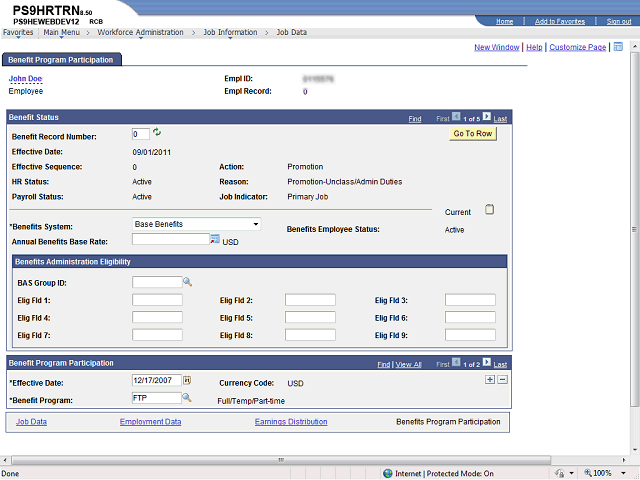Viewport: 640px width, 480px height.
Task: Open the Benefits System dropdown
Action: coord(196,224)
